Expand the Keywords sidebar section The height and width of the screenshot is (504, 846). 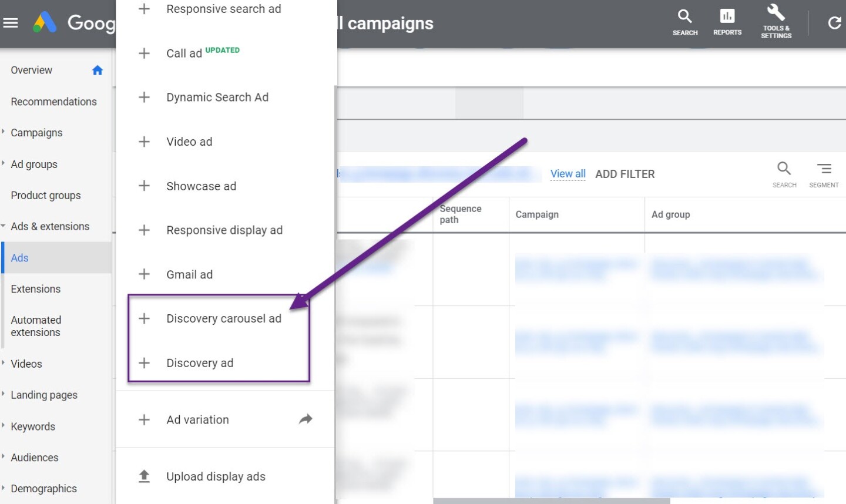(4, 426)
